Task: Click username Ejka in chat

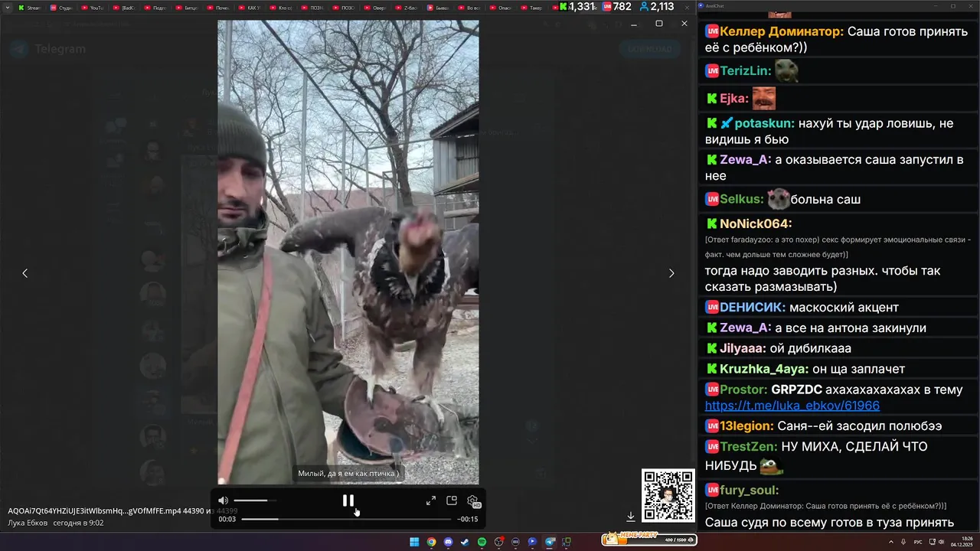Action: 733,99
